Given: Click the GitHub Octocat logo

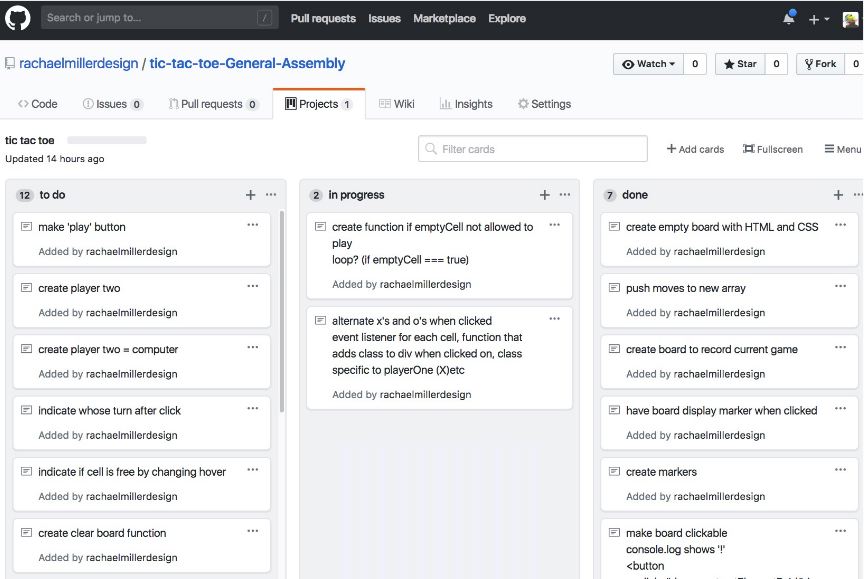Looking at the screenshot, I should (x=18, y=18).
